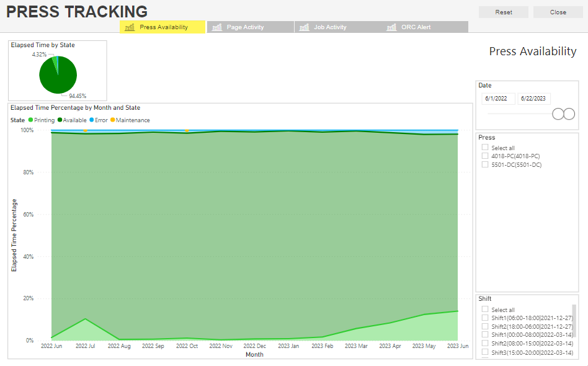
Task: Click the orange Maintenance legend marker
Action: [x=113, y=120]
